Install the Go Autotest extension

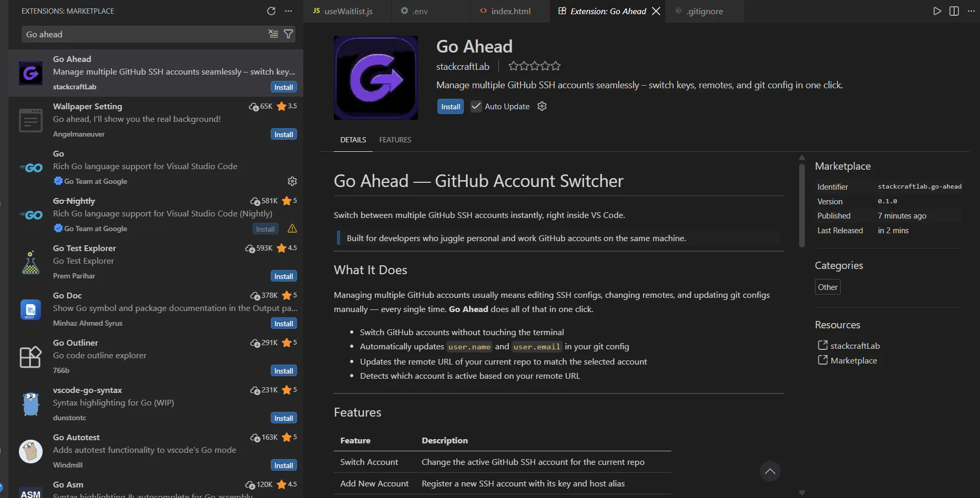pyautogui.click(x=284, y=465)
